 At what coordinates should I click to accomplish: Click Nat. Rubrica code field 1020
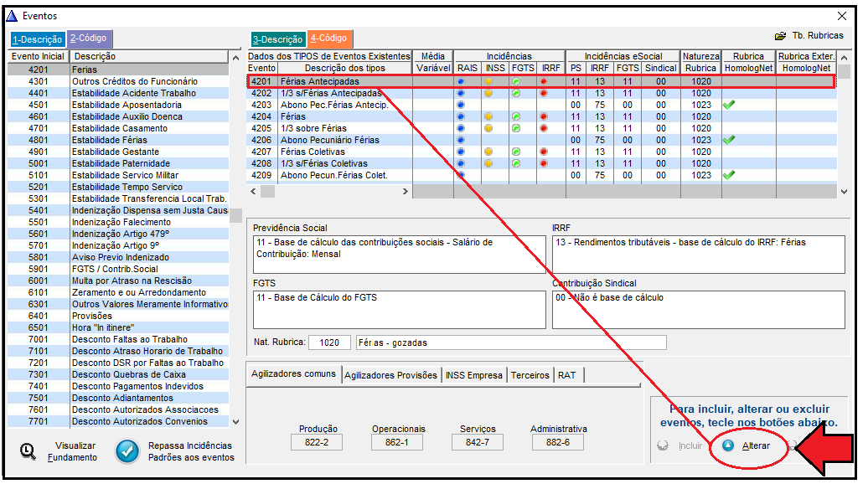(x=329, y=342)
